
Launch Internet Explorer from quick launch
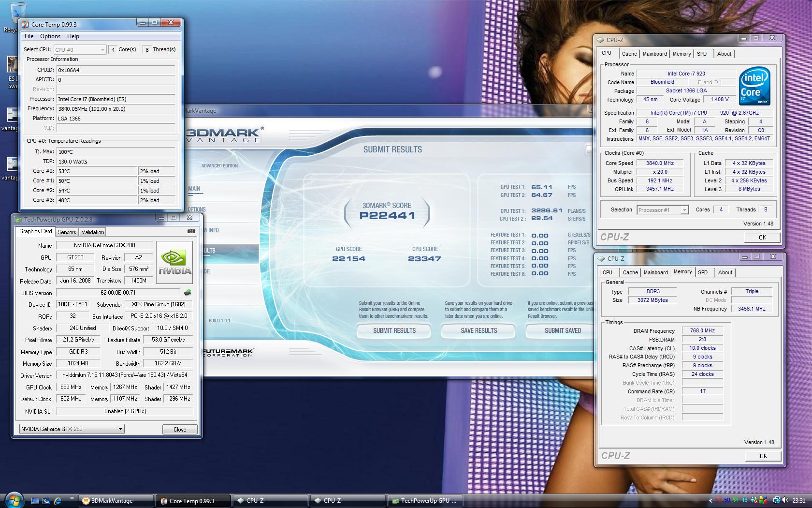point(58,501)
